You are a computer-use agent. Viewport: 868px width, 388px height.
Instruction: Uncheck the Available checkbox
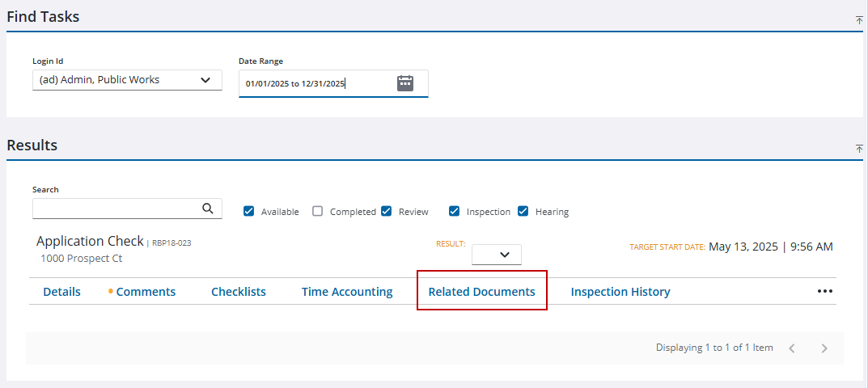[x=249, y=212]
